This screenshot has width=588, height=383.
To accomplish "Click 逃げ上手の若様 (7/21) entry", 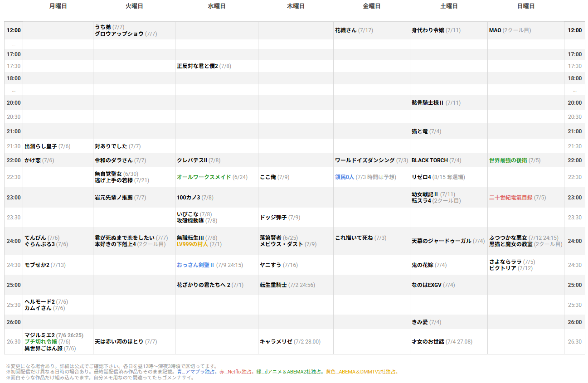I will click(x=122, y=180).
